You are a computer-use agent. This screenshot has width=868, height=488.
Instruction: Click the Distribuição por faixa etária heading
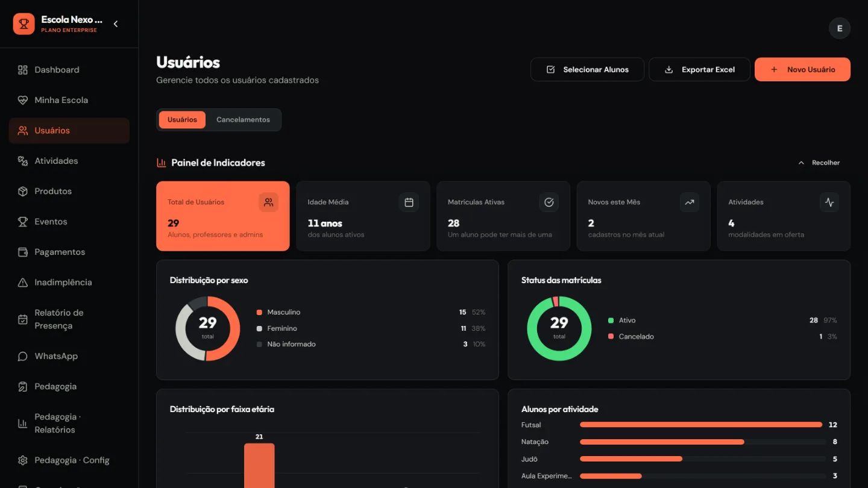coord(222,409)
